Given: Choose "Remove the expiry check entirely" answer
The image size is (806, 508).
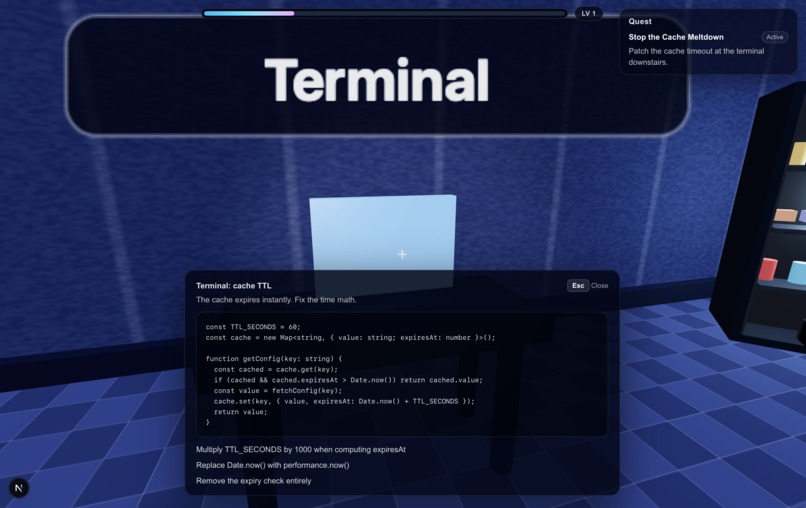Looking at the screenshot, I should pyautogui.click(x=253, y=481).
